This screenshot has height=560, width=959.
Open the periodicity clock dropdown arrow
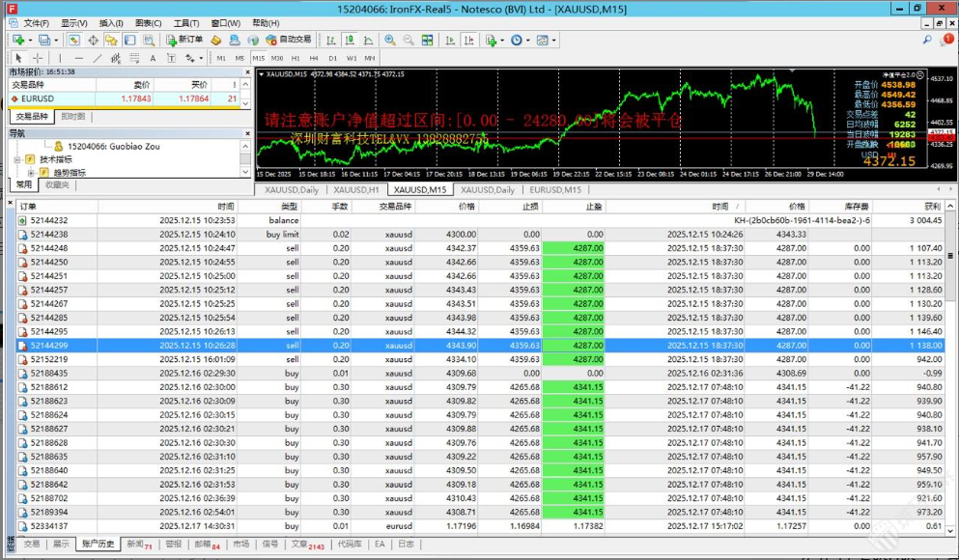coord(528,40)
